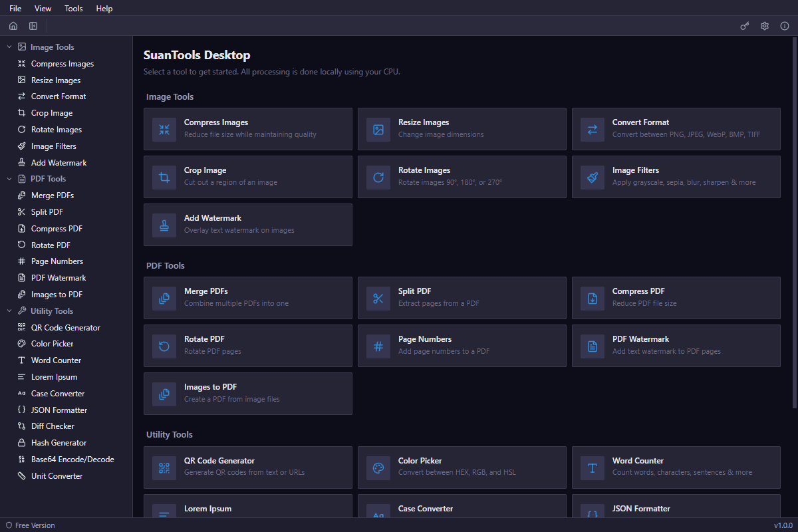Open the Help menu
This screenshot has height=532, width=798.
click(104, 9)
